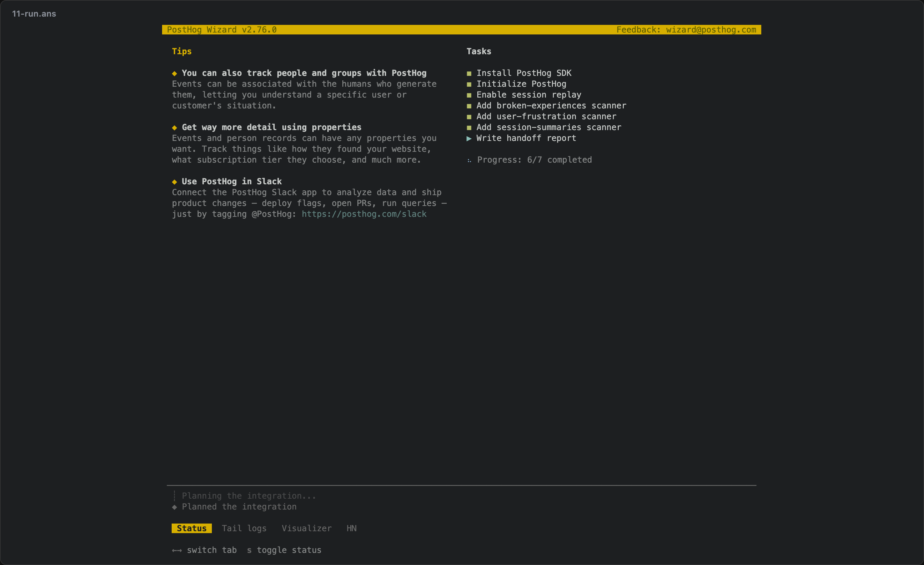Click the wizard@posthog.com feedback address
Image resolution: width=924 pixels, height=565 pixels.
(x=711, y=30)
